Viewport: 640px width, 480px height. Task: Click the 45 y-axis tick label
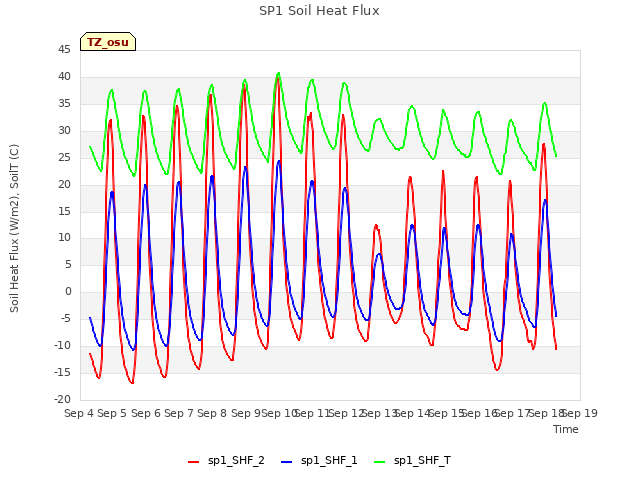[x=64, y=50]
